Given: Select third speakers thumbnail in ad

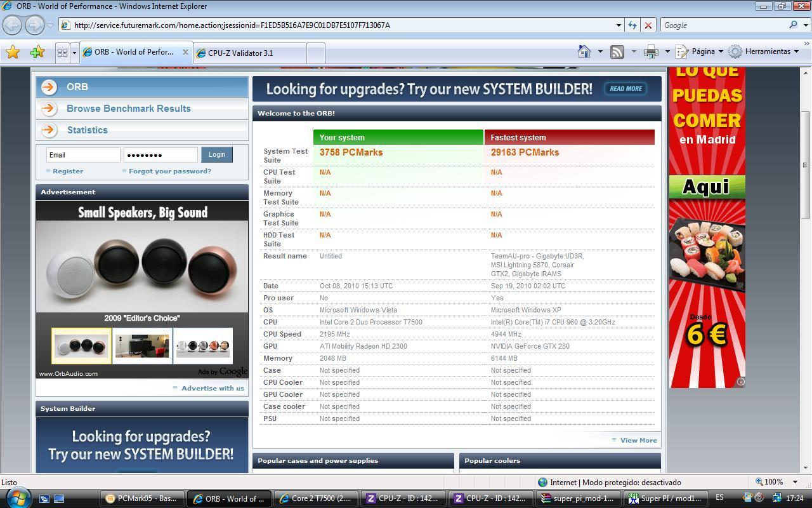Looking at the screenshot, I should pos(203,346).
